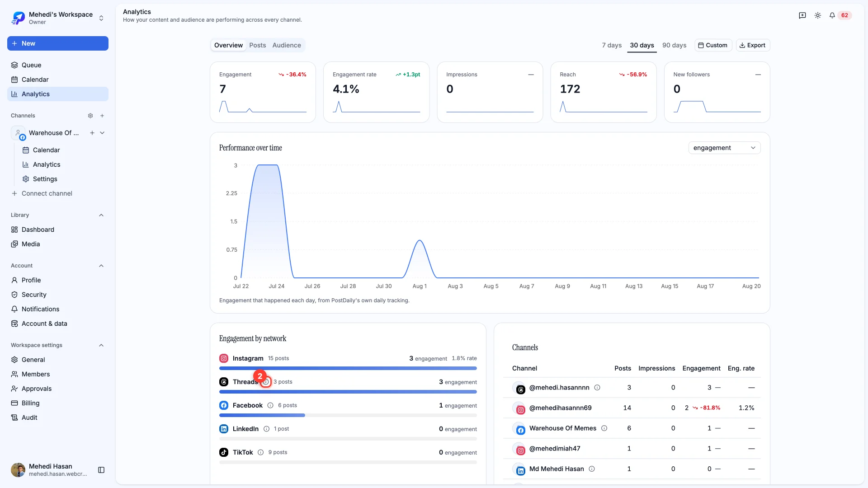
Task: Collapse the sidebar panel icon
Action: point(101,470)
